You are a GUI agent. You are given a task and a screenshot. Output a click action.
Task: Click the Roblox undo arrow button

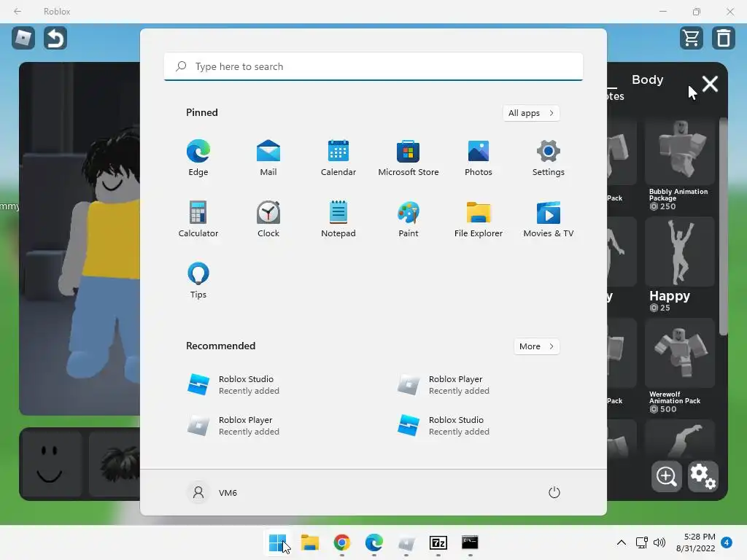point(55,38)
